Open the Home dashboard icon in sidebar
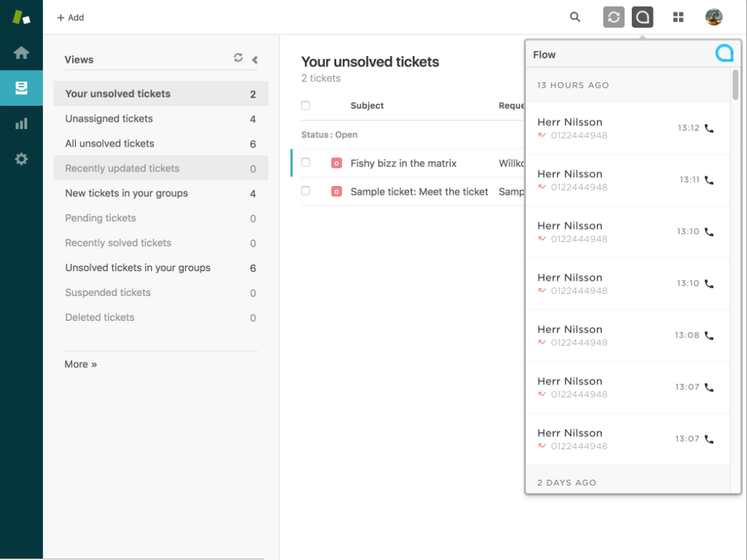 tap(21, 52)
